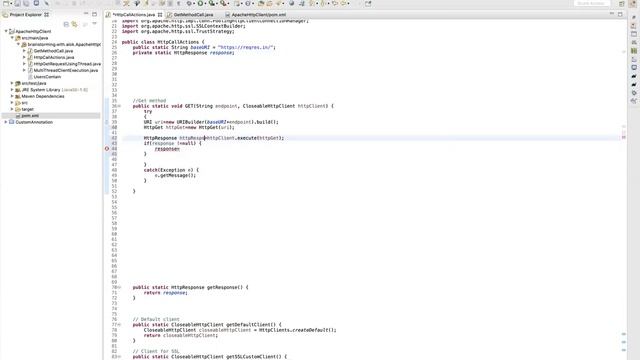Click the Coverage run icon

pos(212,3)
